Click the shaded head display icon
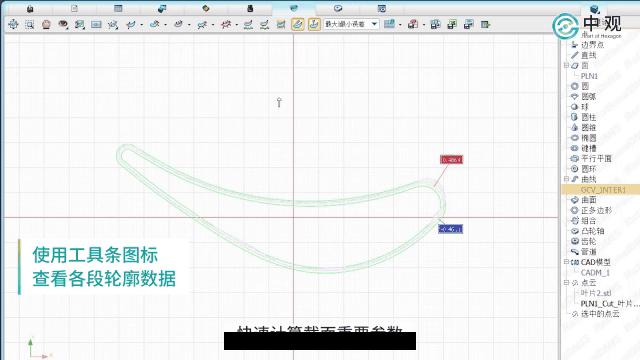This screenshot has height=360, width=640. (x=46, y=24)
